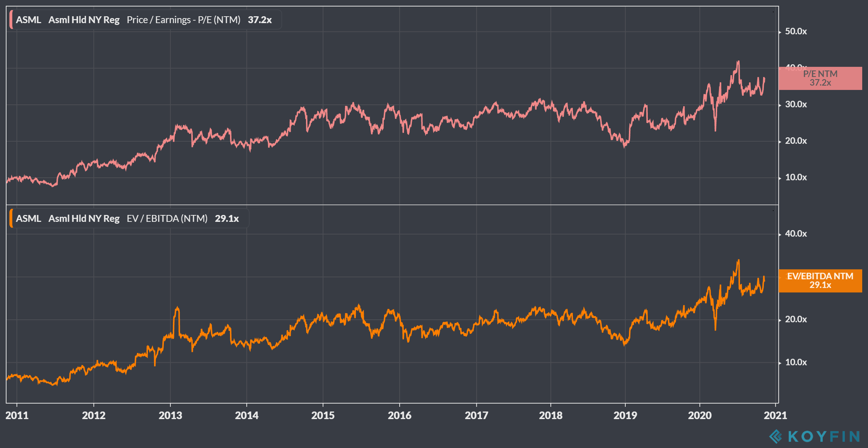This screenshot has height=448, width=868.
Task: Click the 40.0x label on EV/EBITDA axis
Action: click(796, 234)
